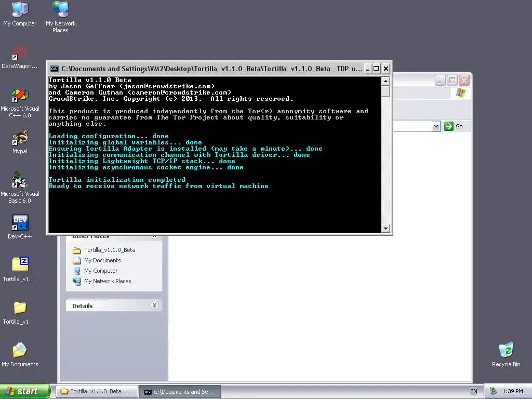Minimize the Tortilla console window
532x399 pixels.
(367, 69)
